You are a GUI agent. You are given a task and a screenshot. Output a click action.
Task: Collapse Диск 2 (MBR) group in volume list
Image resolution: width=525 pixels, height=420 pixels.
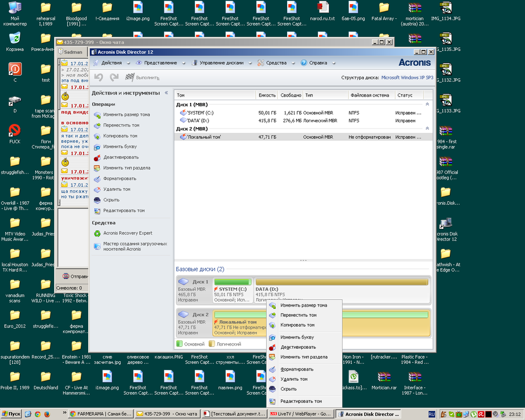[x=427, y=129]
